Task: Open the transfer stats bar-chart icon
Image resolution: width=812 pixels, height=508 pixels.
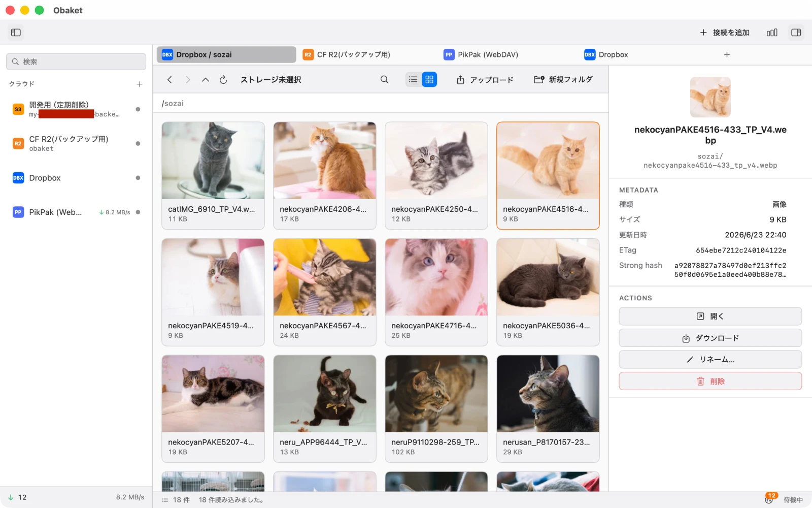Action: 772,33
